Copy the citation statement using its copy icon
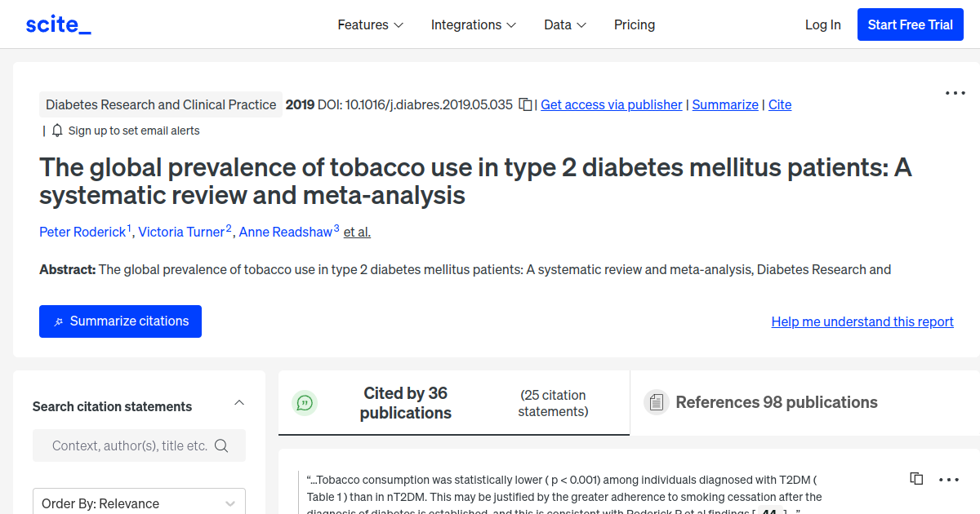This screenshot has height=514, width=980. [x=915, y=478]
